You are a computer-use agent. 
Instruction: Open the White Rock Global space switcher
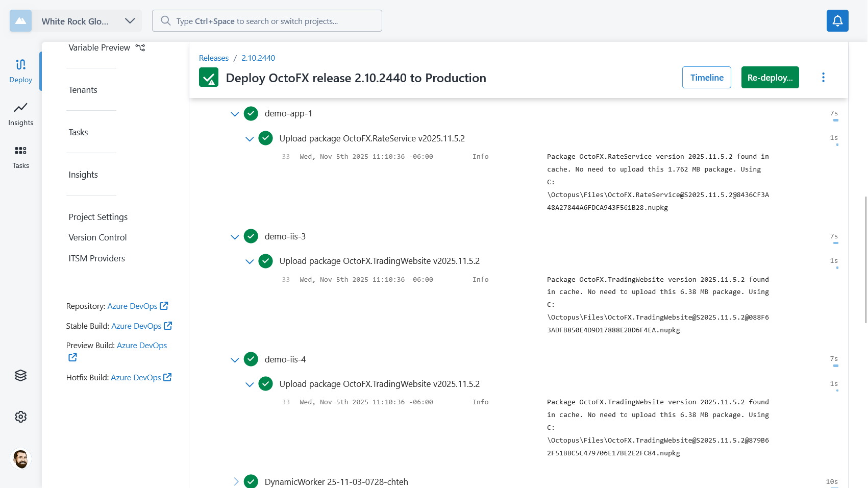coord(76,21)
